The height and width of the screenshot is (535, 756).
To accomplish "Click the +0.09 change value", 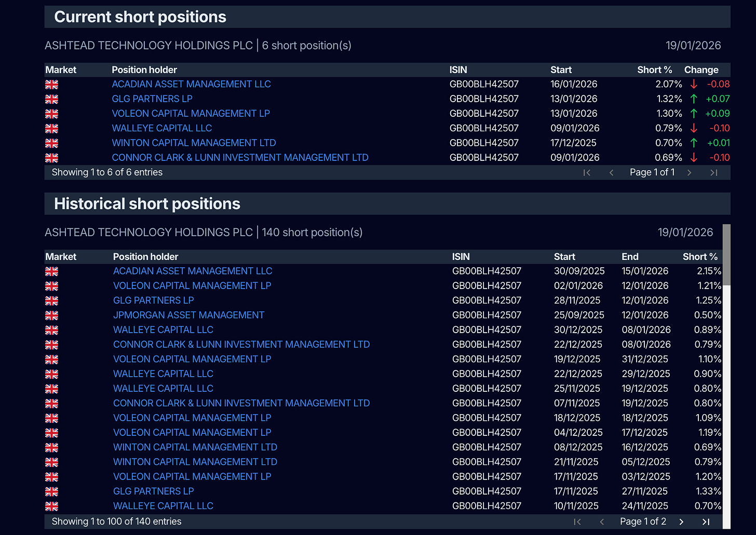I will [x=718, y=113].
